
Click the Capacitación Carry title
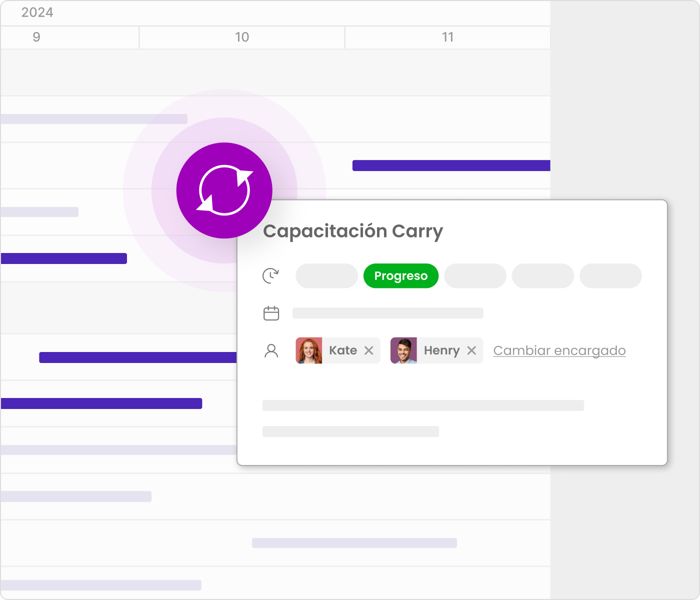click(x=353, y=231)
